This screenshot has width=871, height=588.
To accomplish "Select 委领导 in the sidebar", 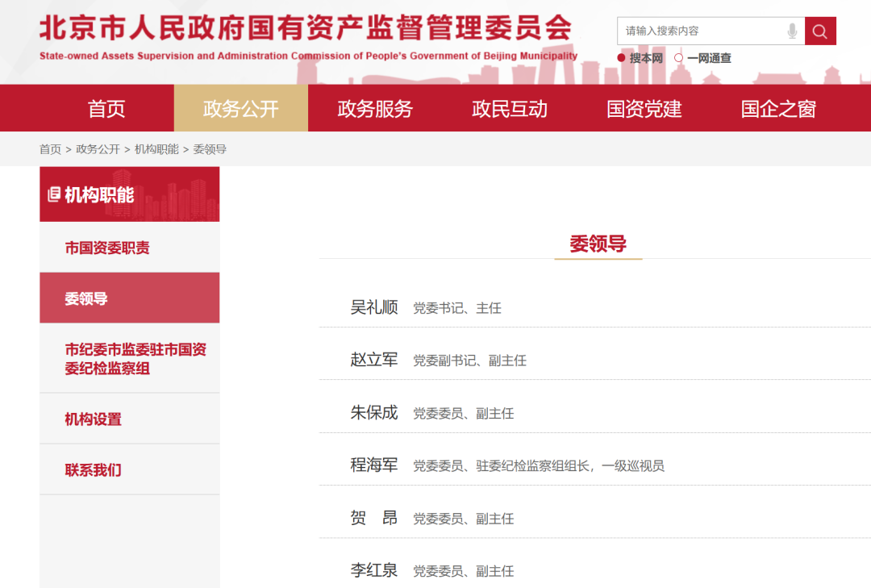I will pyautogui.click(x=129, y=298).
